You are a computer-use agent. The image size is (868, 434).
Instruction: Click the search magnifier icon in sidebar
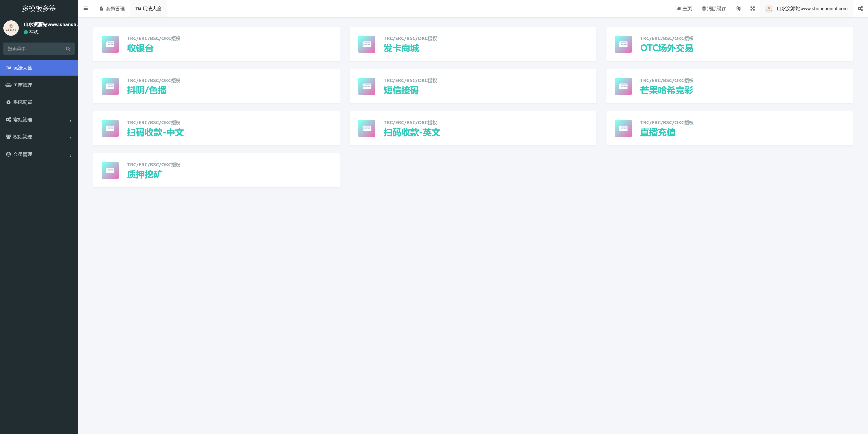(x=68, y=49)
